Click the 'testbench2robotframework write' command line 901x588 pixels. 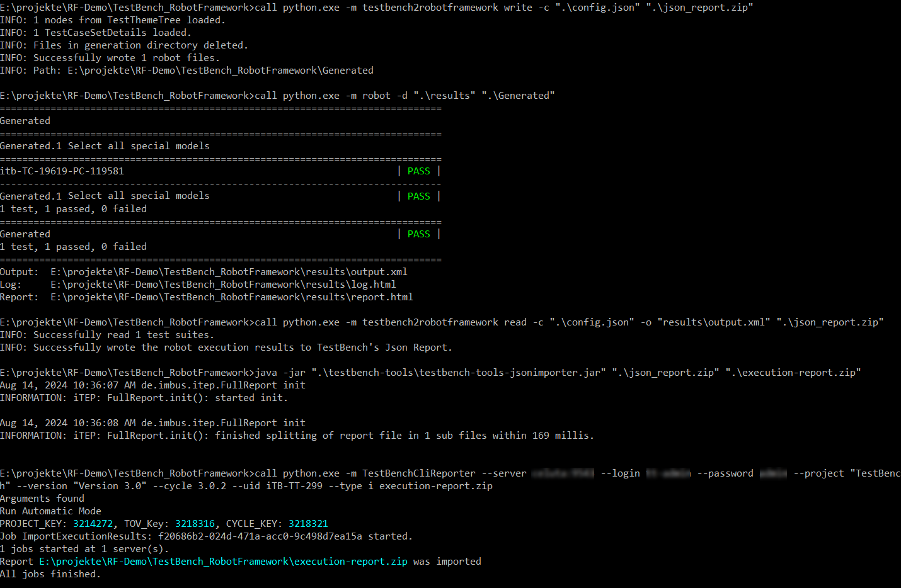coord(377,8)
